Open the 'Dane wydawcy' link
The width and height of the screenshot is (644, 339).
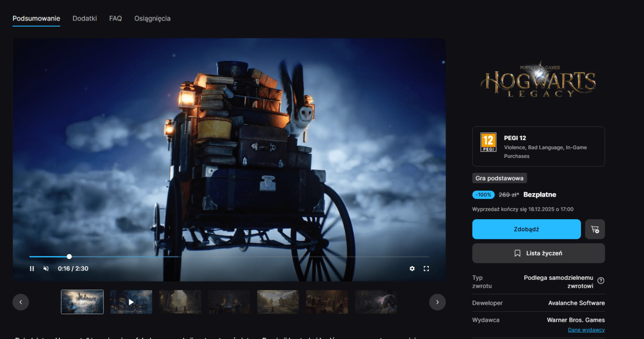[x=586, y=330]
